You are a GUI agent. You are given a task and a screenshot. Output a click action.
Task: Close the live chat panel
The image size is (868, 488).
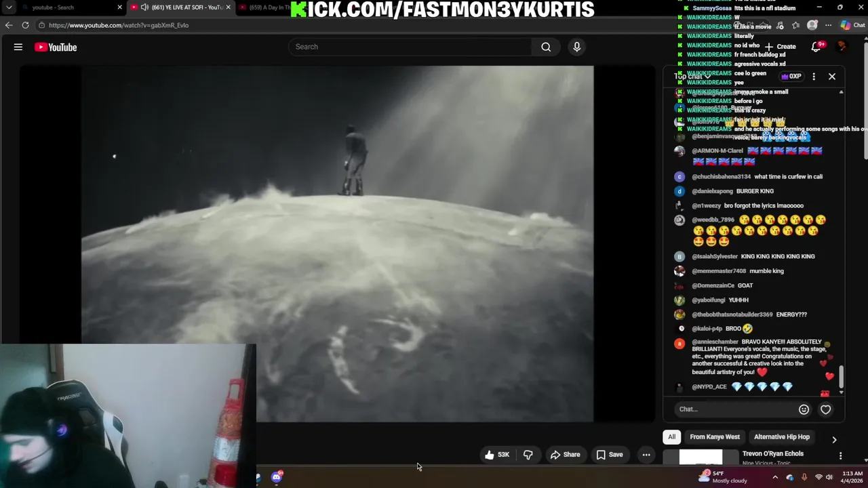point(832,77)
